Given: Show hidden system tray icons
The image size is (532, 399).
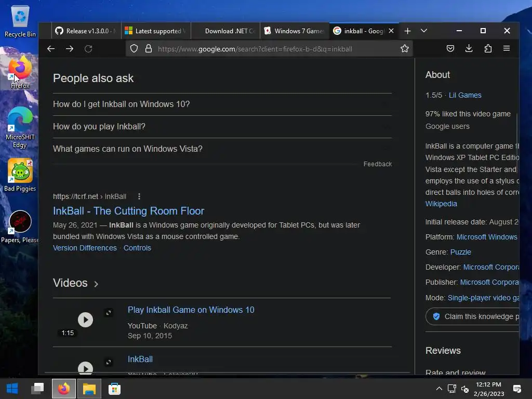Looking at the screenshot, I should [439, 389].
